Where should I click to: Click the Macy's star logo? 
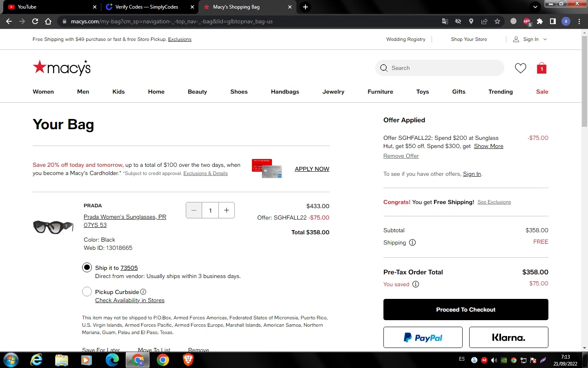62,68
